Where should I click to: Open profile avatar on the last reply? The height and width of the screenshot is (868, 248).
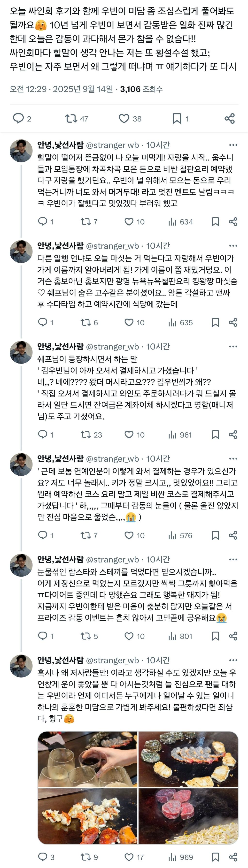pyautogui.click(x=21, y=666)
